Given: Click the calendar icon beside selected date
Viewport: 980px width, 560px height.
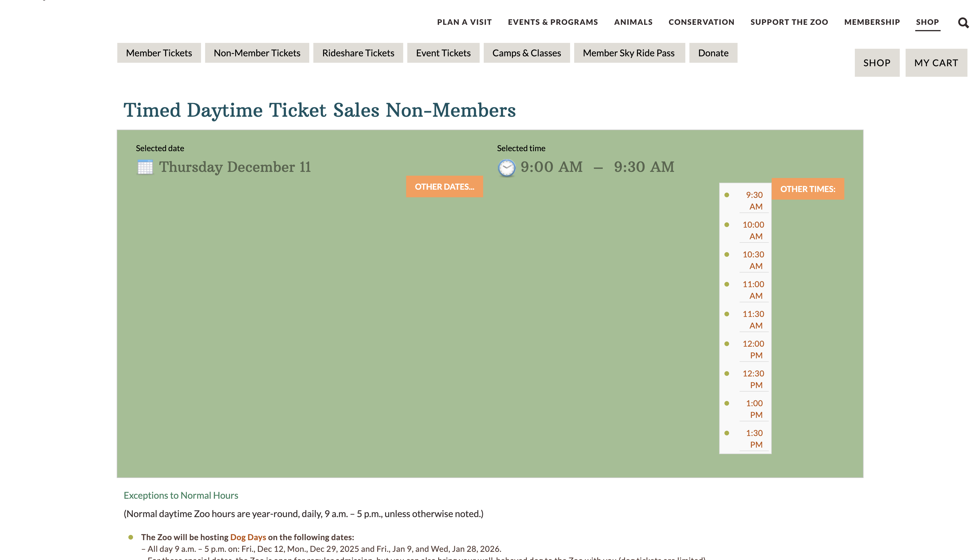Looking at the screenshot, I should [145, 167].
